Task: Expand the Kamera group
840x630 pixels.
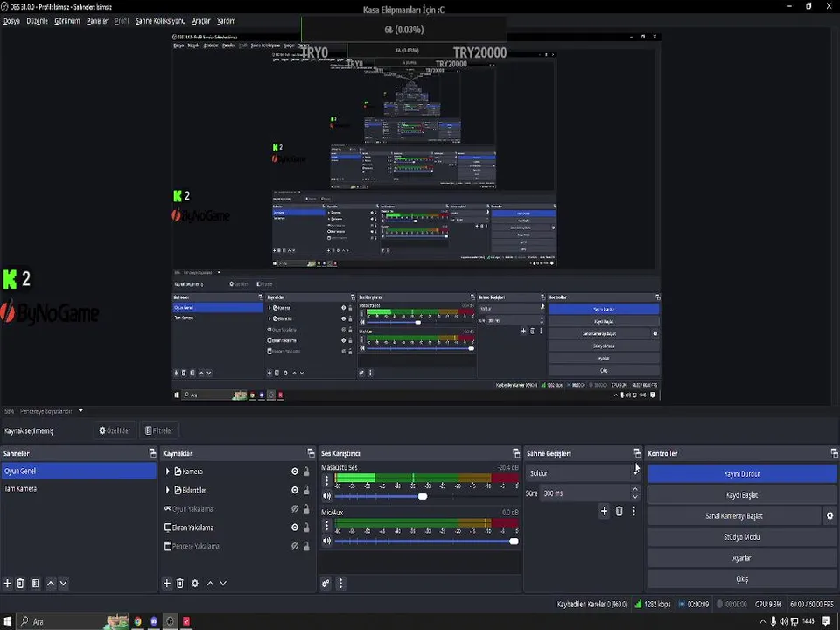Action: coord(168,472)
